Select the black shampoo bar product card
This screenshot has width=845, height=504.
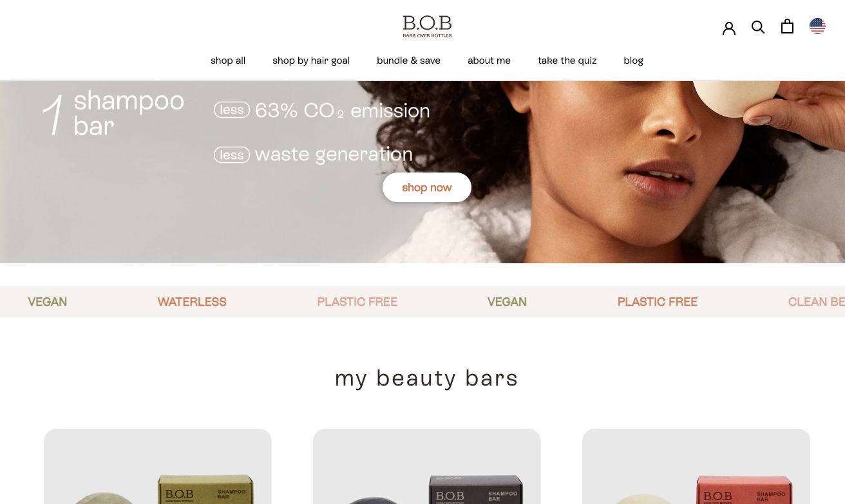[x=427, y=466]
